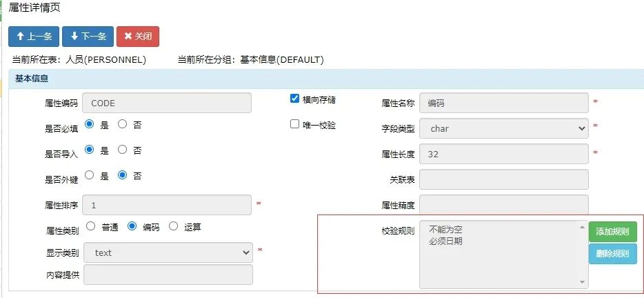Screen dimensions: 644x298
Task: Open the 显示类别 text dropdown
Action: [x=168, y=252]
